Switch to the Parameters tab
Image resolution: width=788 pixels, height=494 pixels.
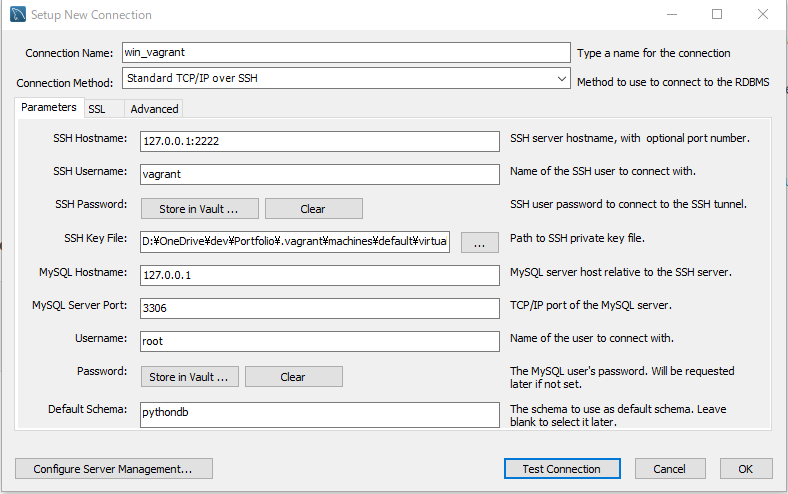(x=49, y=108)
